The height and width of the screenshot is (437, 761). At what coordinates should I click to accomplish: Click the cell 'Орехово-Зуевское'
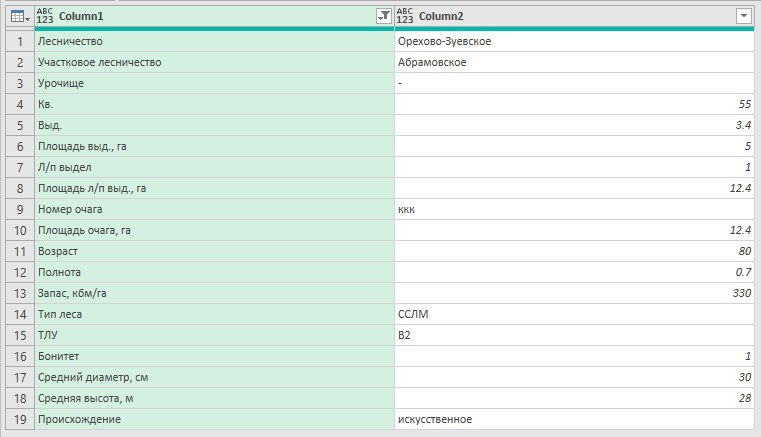pyautogui.click(x=575, y=41)
